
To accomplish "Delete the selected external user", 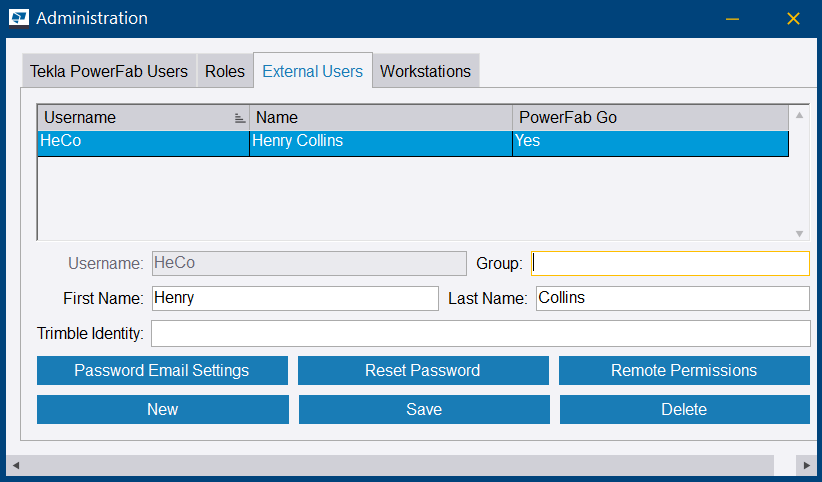I will pos(684,409).
